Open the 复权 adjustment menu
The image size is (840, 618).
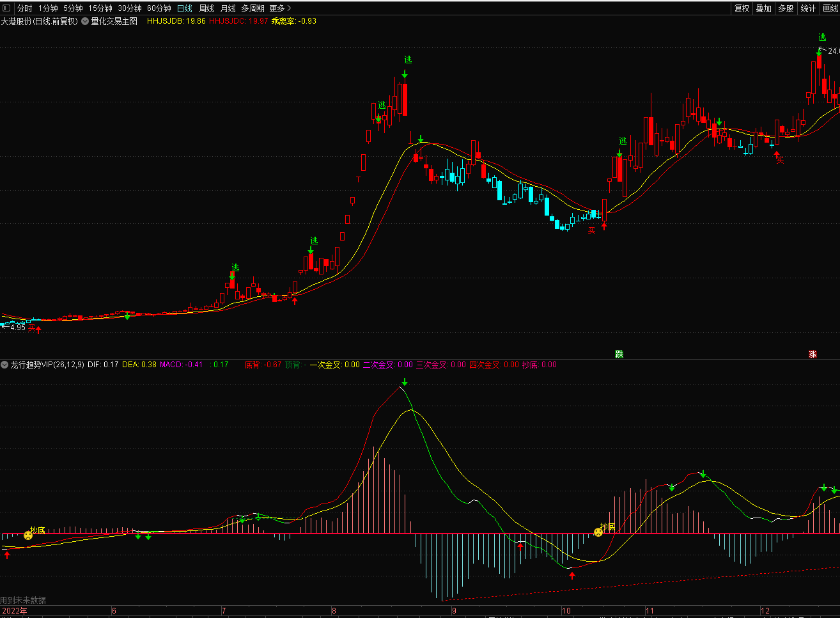pos(742,8)
